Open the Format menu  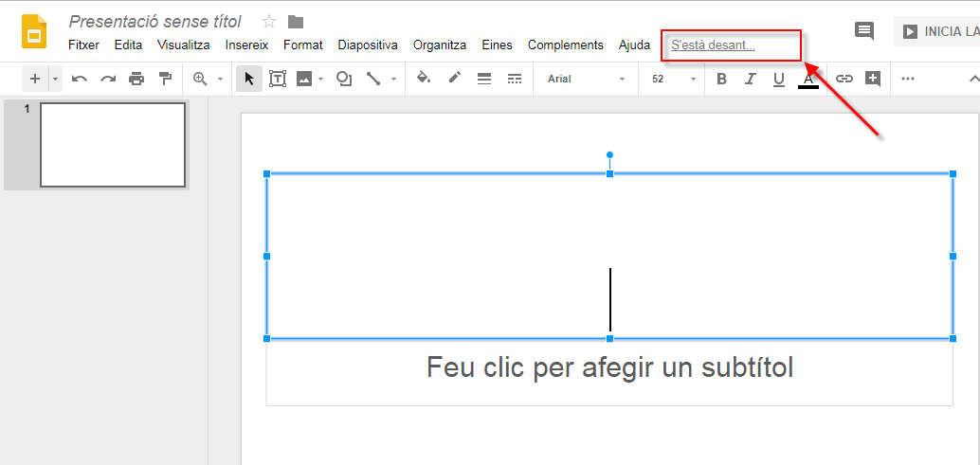[x=303, y=45]
